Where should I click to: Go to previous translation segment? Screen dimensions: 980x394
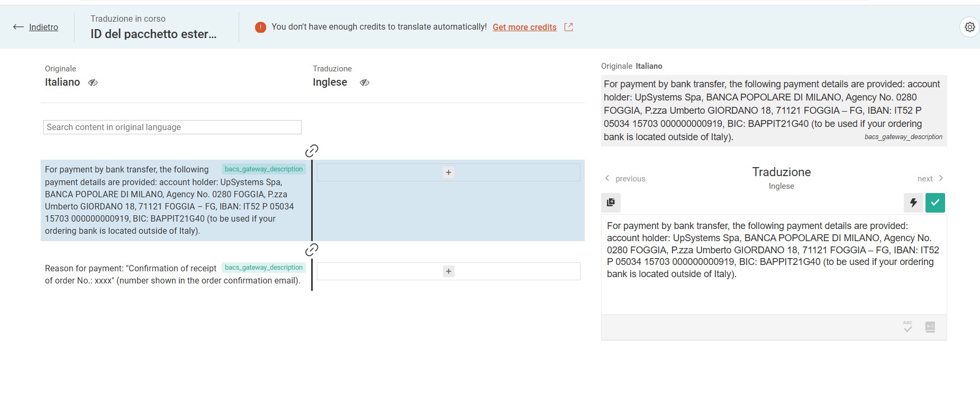tap(625, 179)
